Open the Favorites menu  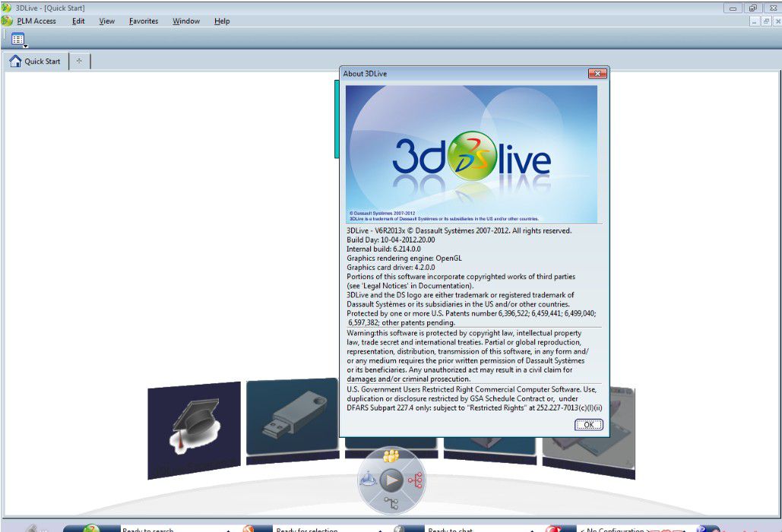tap(144, 21)
